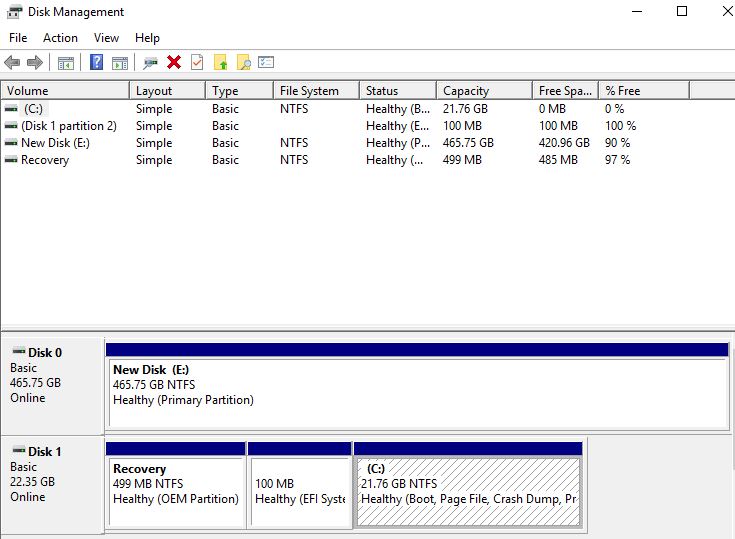Sort by the % Free column header

point(644,90)
